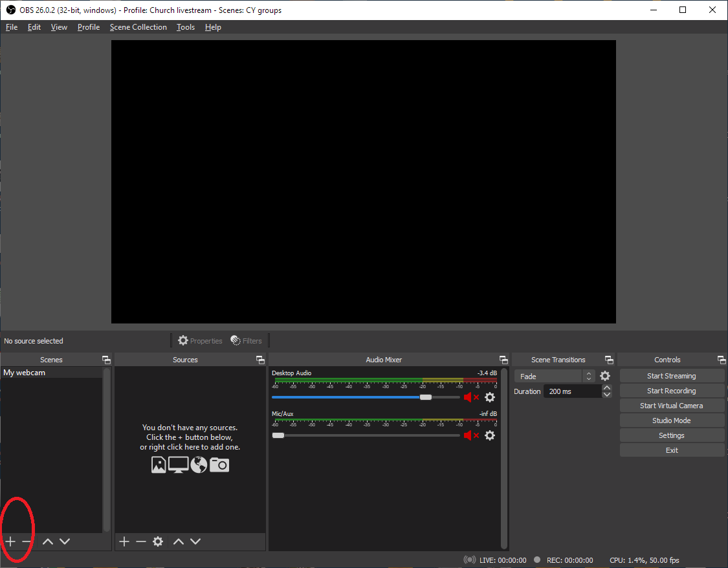Pop out the Audio Mixer dock
The height and width of the screenshot is (568, 728).
[503, 360]
